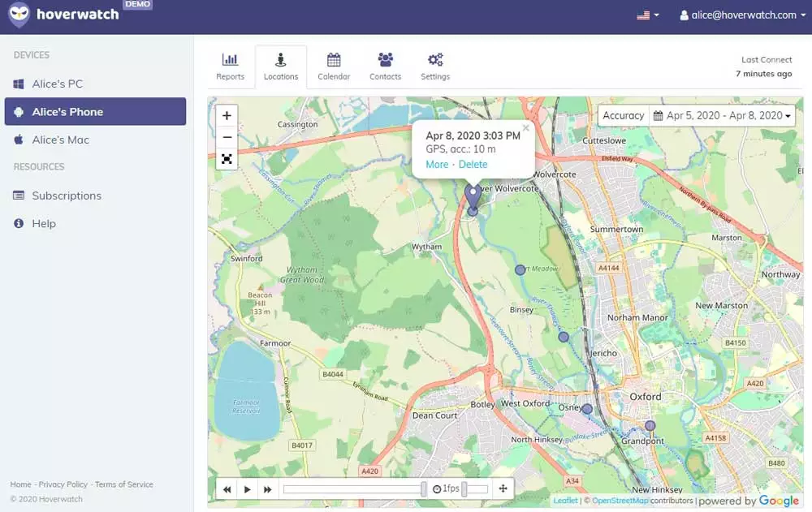Open the language flag dropdown
812x512 pixels.
[647, 15]
